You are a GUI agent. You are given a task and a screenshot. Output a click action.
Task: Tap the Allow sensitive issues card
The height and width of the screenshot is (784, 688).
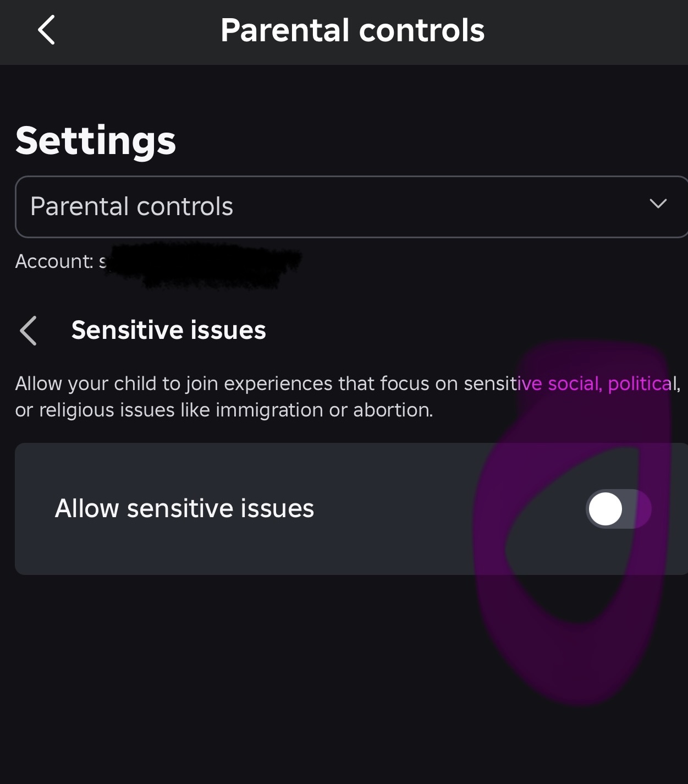coord(351,509)
